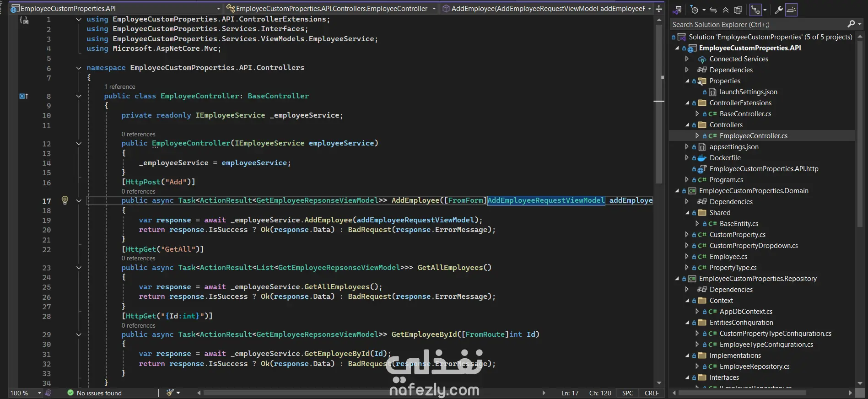Click '0 references' CodeLens above AddEmployee
The height and width of the screenshot is (399, 868).
tap(138, 191)
